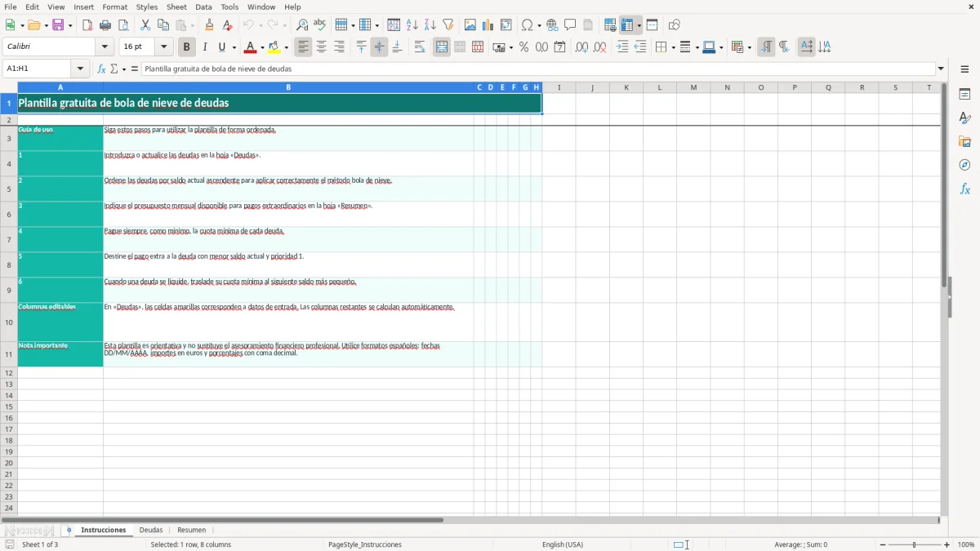980x551 pixels.
Task: Sort ascending A to Z
Action: 412,25
